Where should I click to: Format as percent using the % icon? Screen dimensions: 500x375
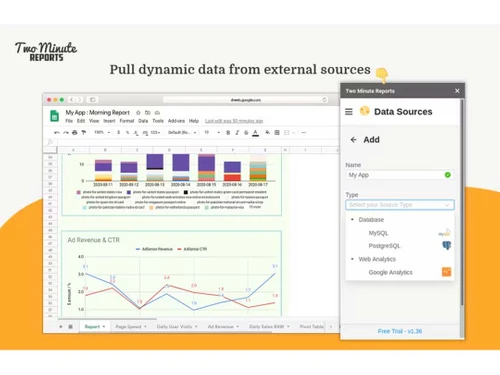[x=127, y=133]
